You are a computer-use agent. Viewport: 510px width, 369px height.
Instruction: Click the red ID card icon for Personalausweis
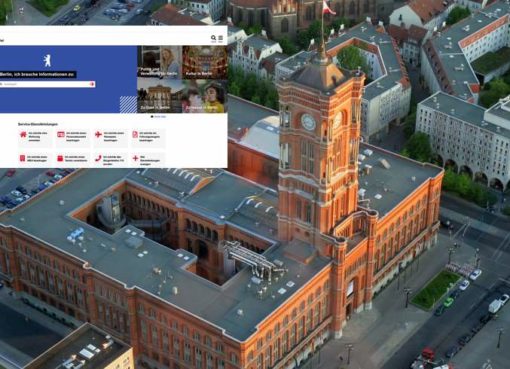point(61,134)
